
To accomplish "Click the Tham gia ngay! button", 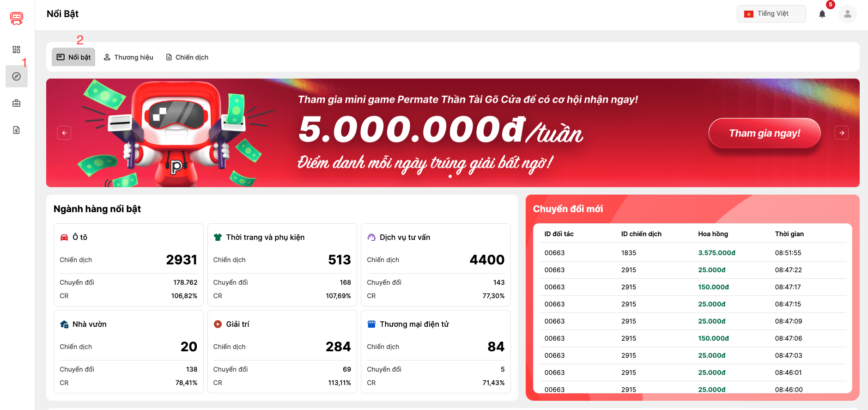I will pos(764,133).
